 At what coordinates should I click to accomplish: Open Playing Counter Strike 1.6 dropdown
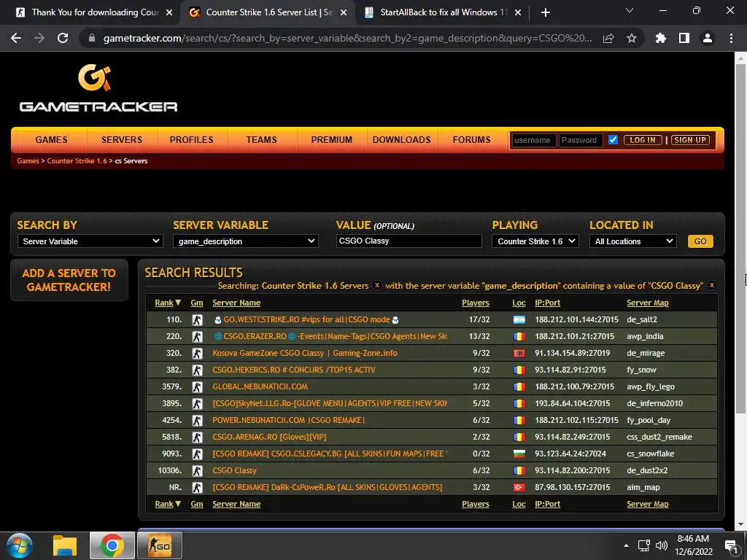coord(535,241)
